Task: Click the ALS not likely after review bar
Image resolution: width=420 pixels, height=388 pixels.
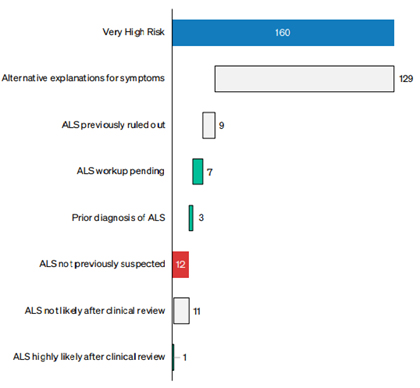Action: [181, 311]
